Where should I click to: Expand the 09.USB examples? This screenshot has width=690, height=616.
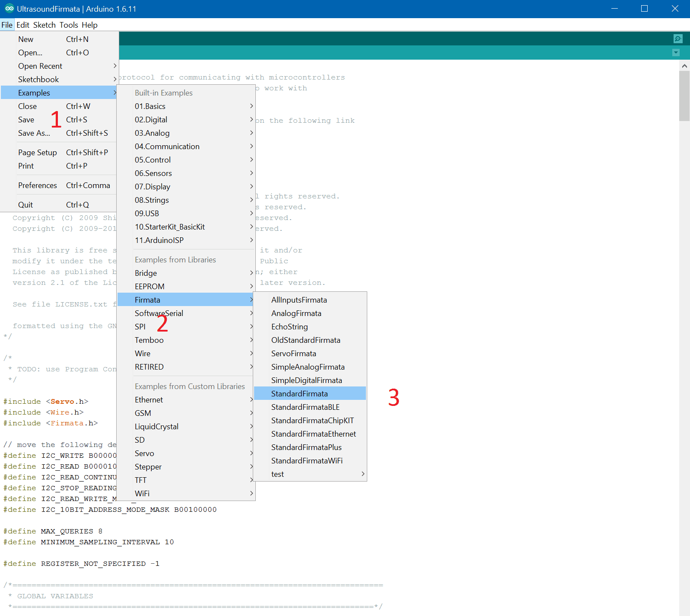[186, 214]
